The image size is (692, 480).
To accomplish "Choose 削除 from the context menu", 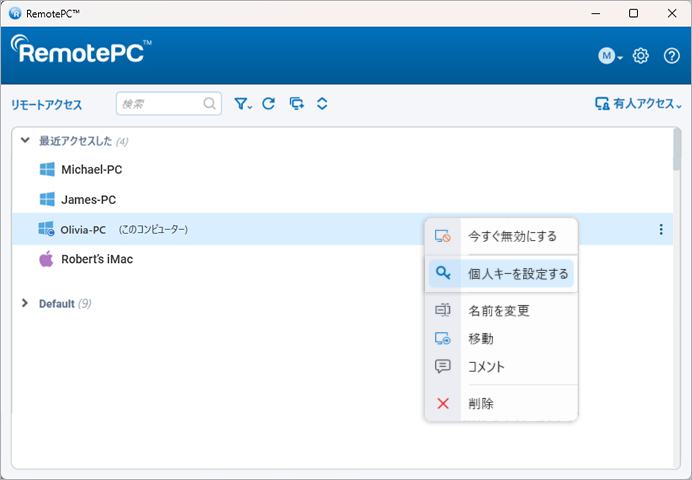I will 501,403.
